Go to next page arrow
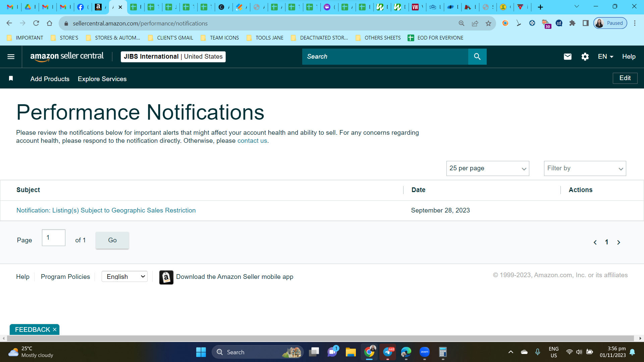Viewport: 644px width, 362px height. [x=619, y=242]
